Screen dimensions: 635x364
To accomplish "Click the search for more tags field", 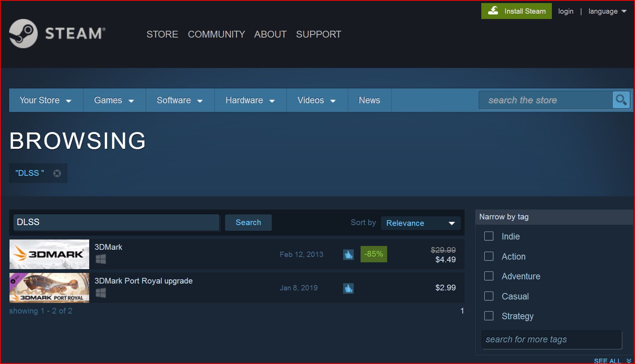I will [552, 339].
